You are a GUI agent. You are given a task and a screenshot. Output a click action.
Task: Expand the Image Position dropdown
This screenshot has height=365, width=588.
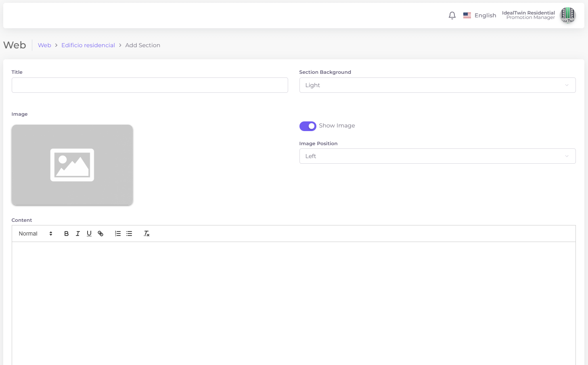[x=437, y=156]
